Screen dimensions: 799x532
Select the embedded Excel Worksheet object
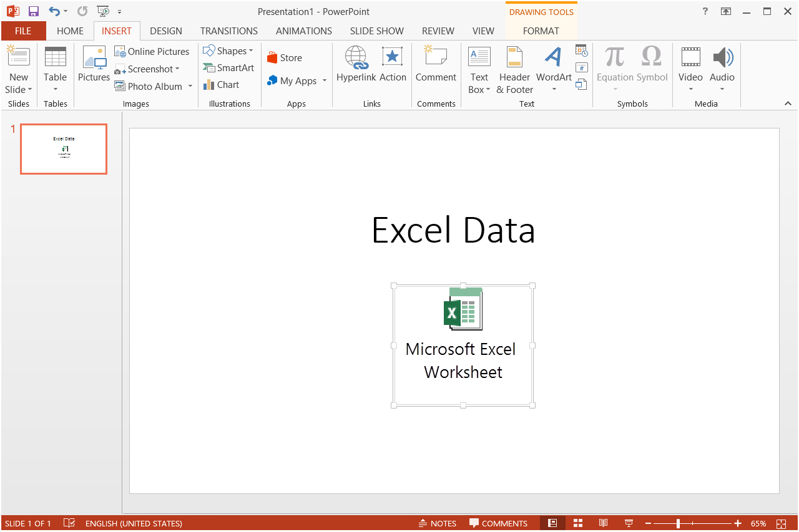click(x=463, y=345)
